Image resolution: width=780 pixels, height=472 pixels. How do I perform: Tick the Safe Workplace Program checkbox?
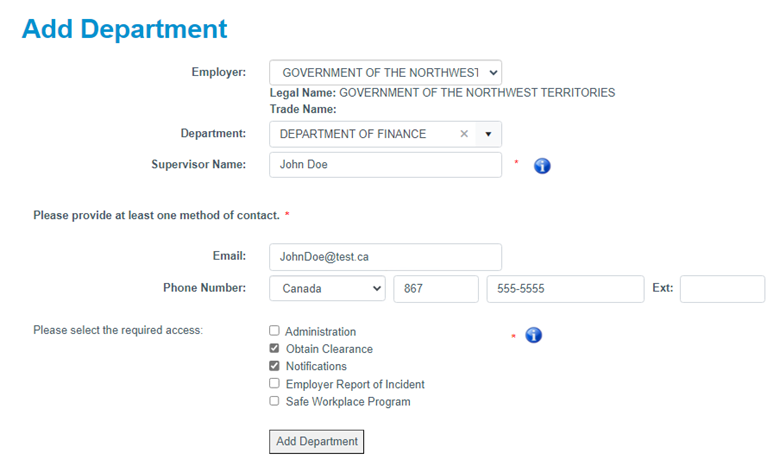pyautogui.click(x=274, y=402)
